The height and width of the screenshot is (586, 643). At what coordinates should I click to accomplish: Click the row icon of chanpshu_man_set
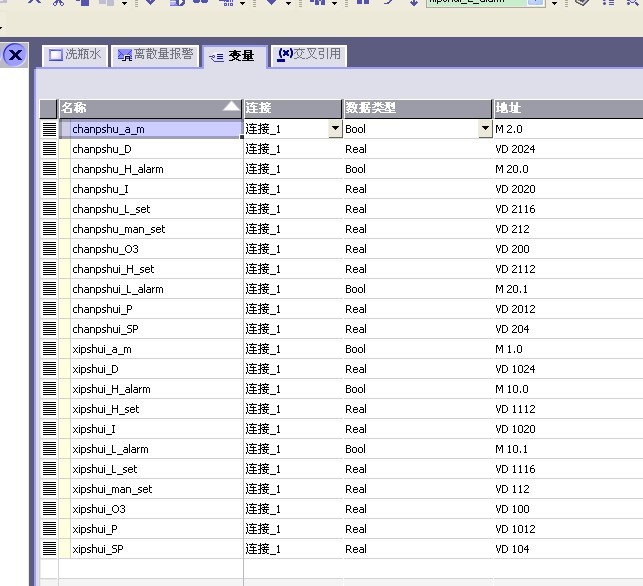tap(49, 229)
